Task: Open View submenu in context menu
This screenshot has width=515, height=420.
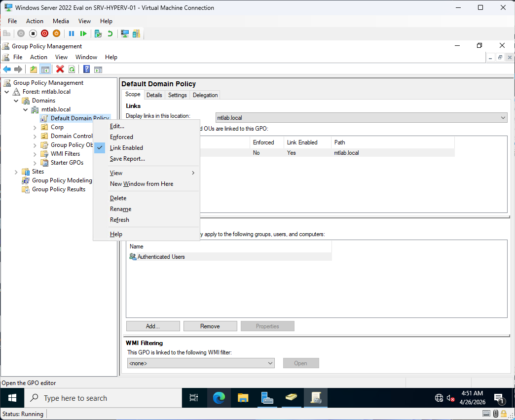Action: (147, 173)
